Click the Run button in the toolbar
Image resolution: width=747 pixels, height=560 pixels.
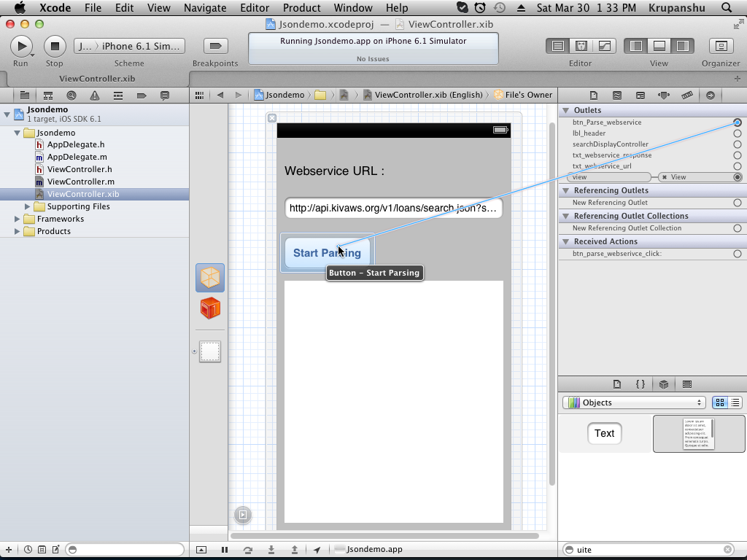pyautogui.click(x=21, y=46)
